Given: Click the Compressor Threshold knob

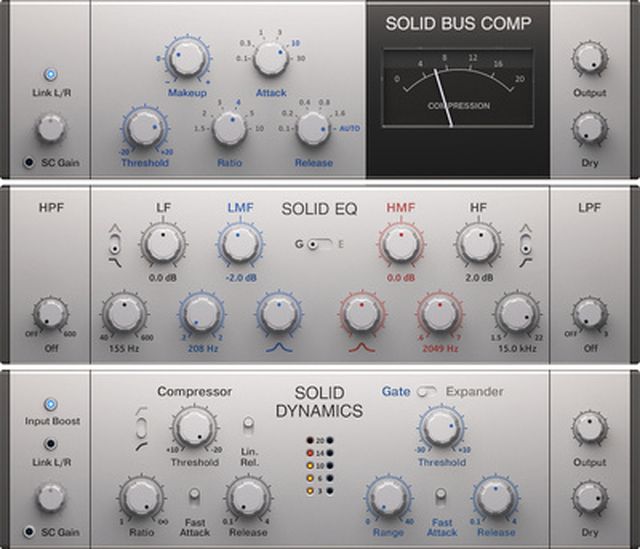Looking at the screenshot, I should [194, 429].
